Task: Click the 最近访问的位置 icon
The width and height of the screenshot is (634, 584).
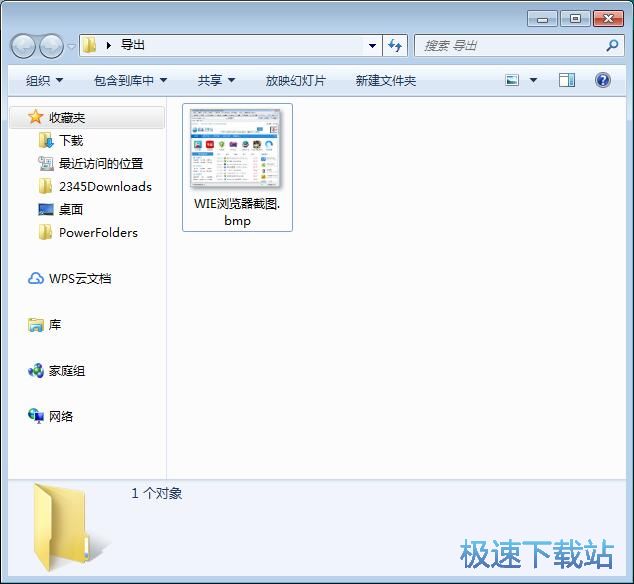Action: [46, 163]
